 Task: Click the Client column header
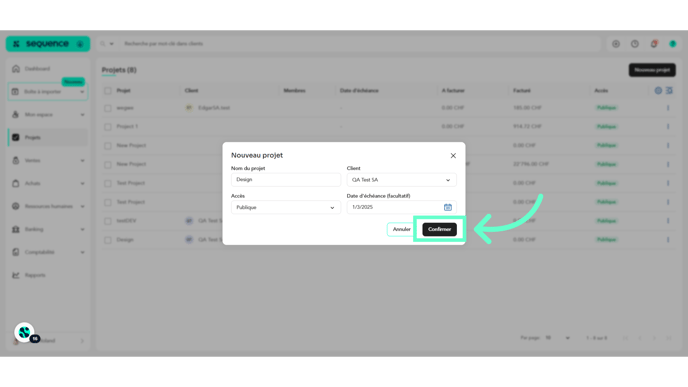191,90
